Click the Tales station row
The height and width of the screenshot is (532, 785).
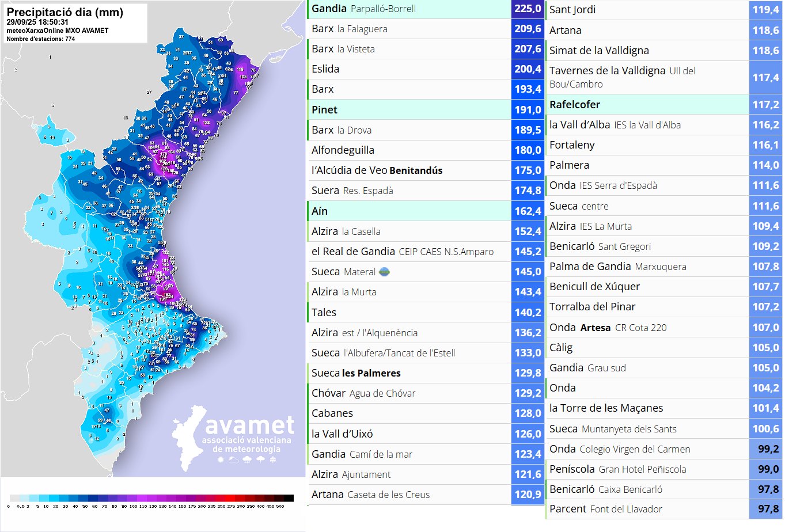click(x=425, y=312)
